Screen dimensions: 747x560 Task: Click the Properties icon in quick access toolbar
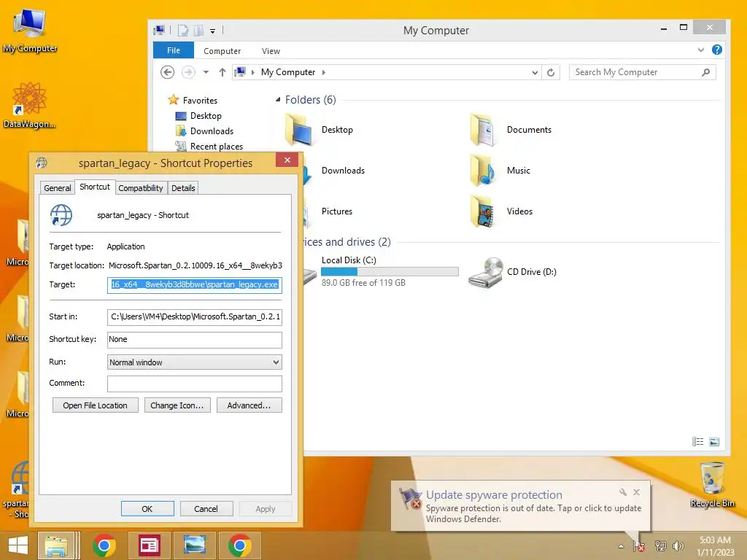click(183, 31)
